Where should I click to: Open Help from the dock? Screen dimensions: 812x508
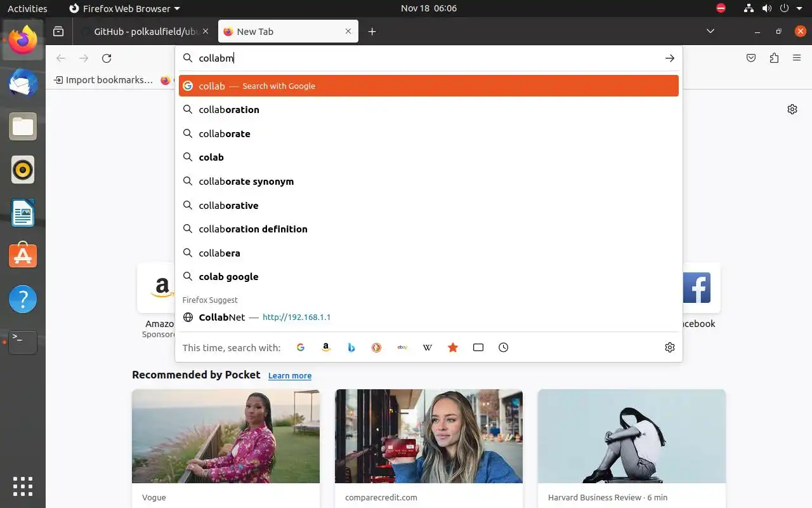(23, 299)
